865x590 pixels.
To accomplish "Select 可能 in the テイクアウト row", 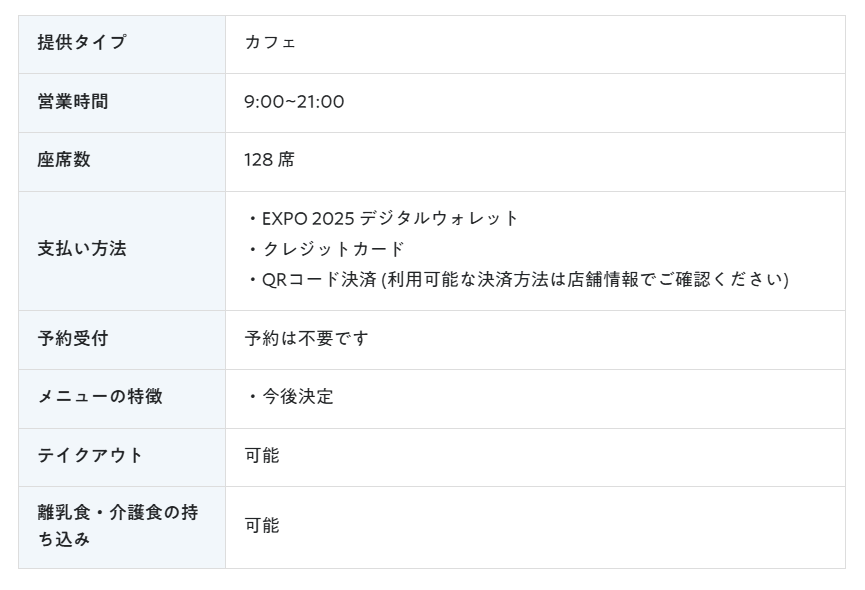I will [x=262, y=455].
